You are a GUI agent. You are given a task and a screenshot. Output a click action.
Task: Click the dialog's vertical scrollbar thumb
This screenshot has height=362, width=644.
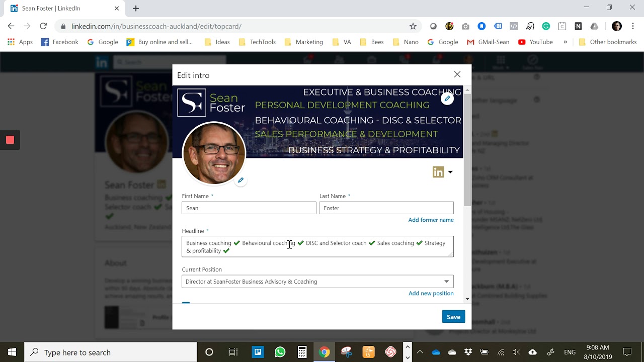click(467, 149)
